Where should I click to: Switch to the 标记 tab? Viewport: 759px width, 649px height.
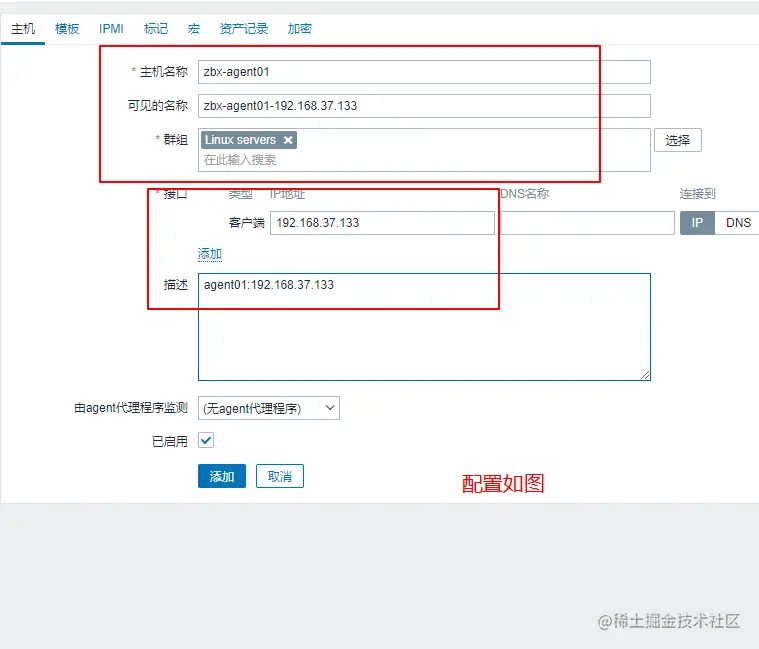pyautogui.click(x=156, y=29)
